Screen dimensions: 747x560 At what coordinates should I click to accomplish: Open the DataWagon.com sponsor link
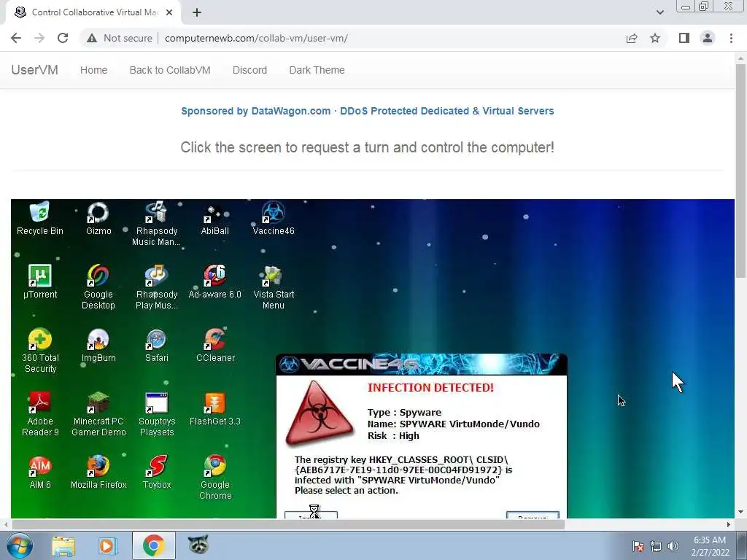click(x=368, y=111)
